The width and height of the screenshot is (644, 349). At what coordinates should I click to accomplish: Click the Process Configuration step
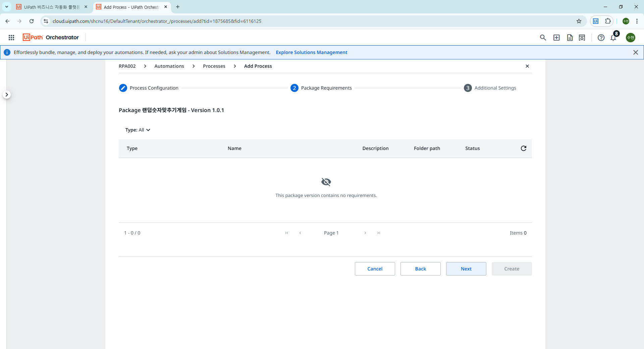(x=149, y=88)
